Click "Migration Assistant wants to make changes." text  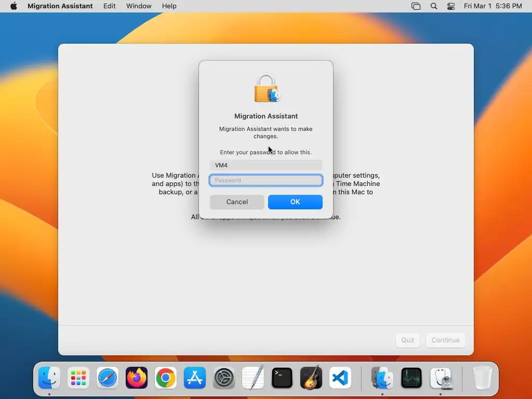(265, 132)
